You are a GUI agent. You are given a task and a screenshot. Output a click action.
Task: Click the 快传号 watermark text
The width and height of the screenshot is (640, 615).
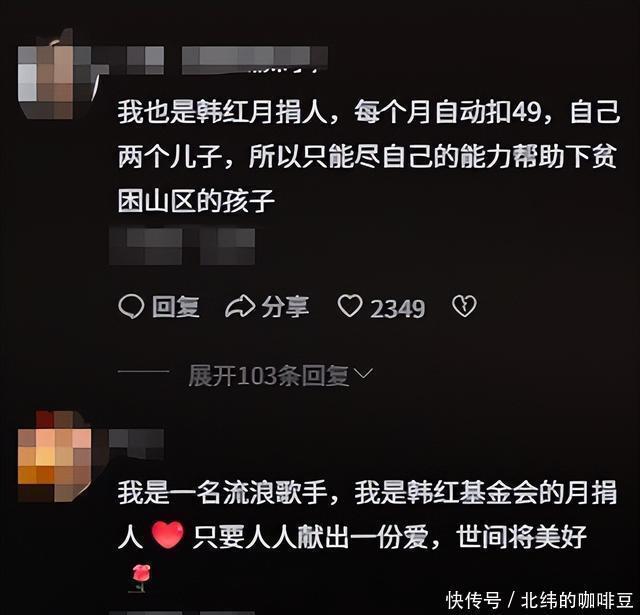[473, 600]
